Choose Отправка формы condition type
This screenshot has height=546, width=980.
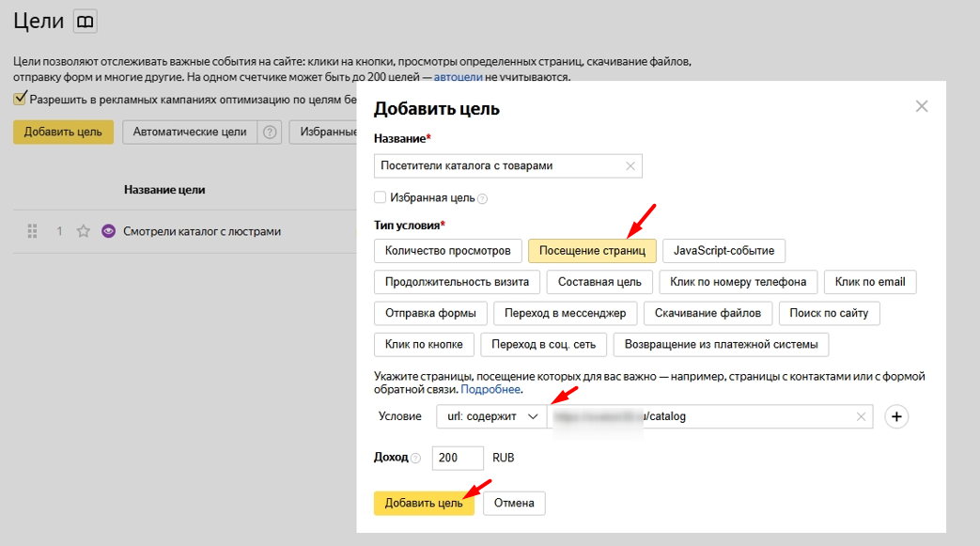coord(430,313)
